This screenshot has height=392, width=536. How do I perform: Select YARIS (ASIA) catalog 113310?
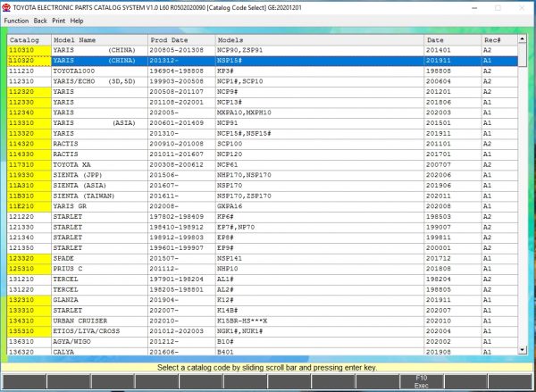pyautogui.click(x=262, y=123)
